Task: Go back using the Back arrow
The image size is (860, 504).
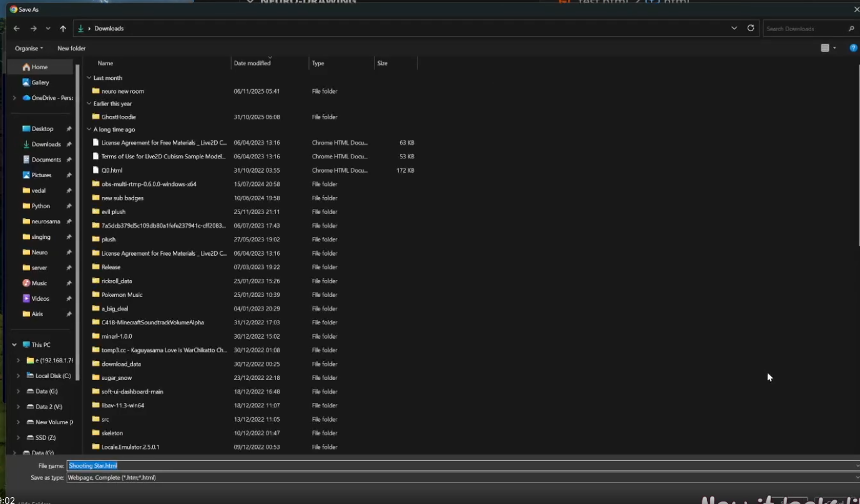Action: [x=17, y=29]
